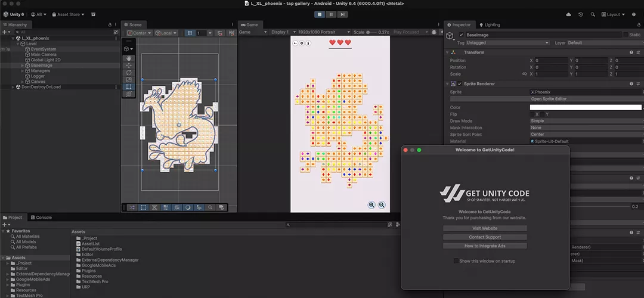Disable the Sprite Renderer component checkbox
The width and height of the screenshot is (644, 298).
point(460,84)
